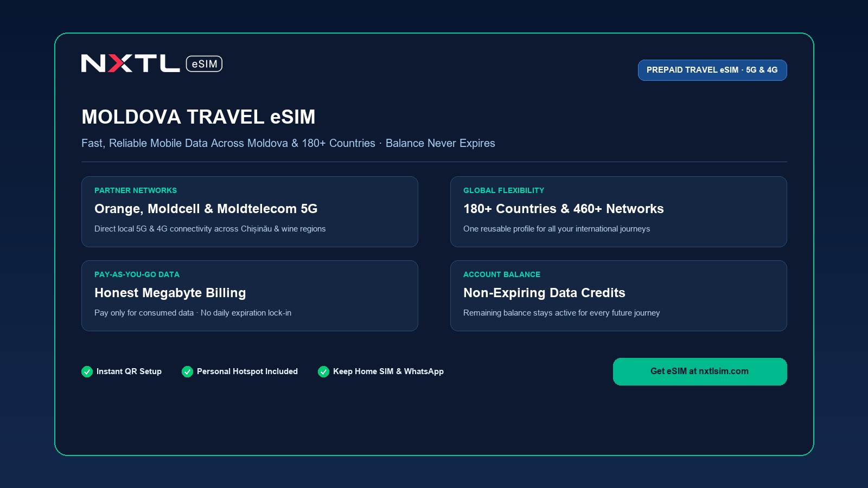This screenshot has width=868, height=488.
Task: Click 'Orange, Moldcell & Moldtelecom 5G' title
Action: [x=206, y=209]
